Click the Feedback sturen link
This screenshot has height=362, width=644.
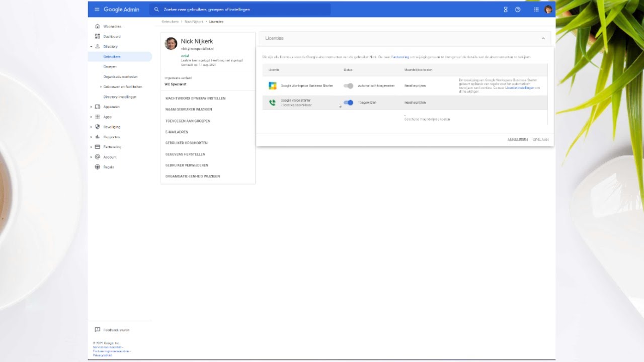tap(116, 330)
